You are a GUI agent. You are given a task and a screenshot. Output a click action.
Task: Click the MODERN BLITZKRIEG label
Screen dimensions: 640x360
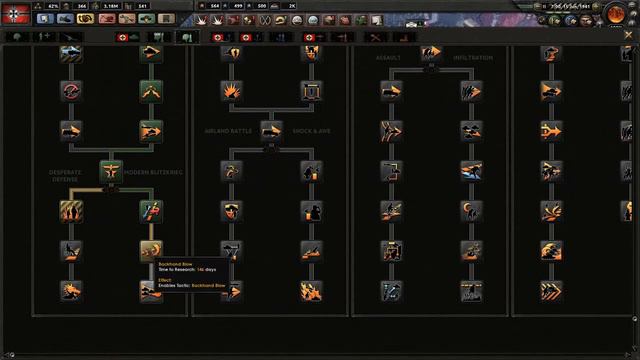pyautogui.click(x=153, y=172)
